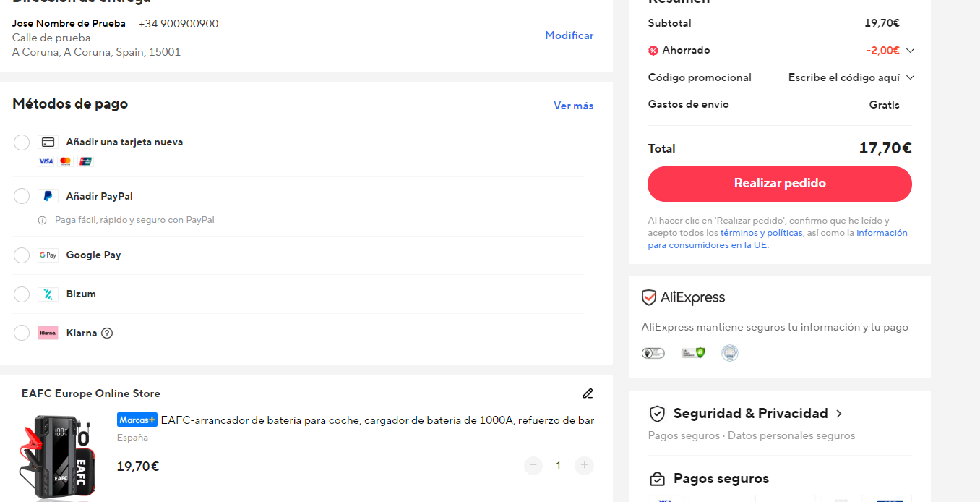980x502 pixels.
Task: Click 'Añadir PayPal' label
Action: point(100,196)
